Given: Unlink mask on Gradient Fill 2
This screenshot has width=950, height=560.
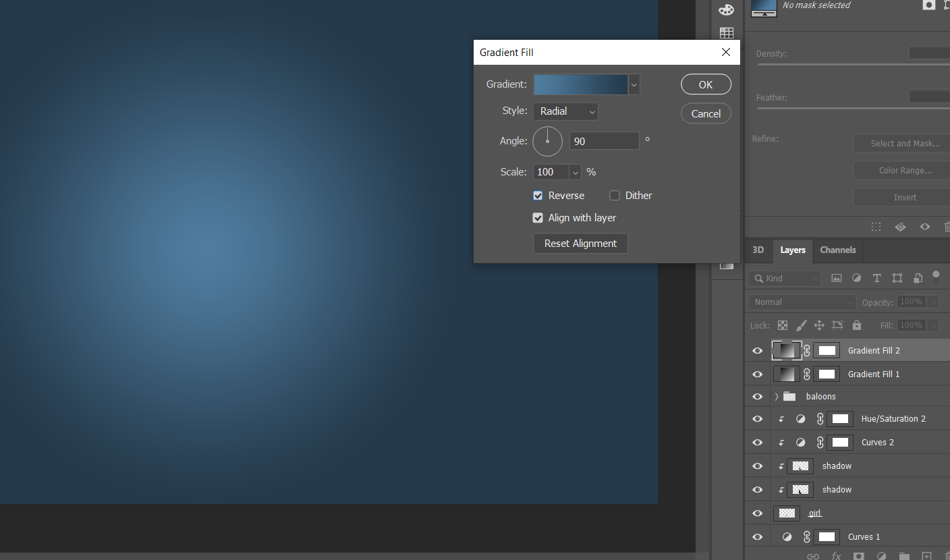Looking at the screenshot, I should 807,351.
